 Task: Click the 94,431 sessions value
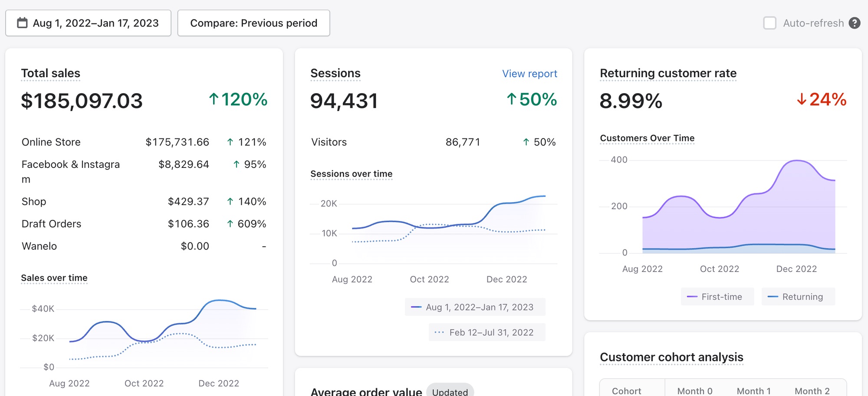344,101
